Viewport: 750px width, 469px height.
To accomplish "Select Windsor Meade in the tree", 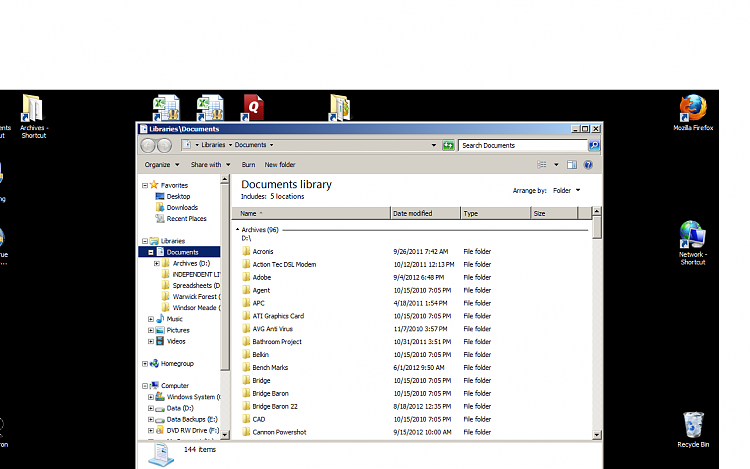I will 196,307.
